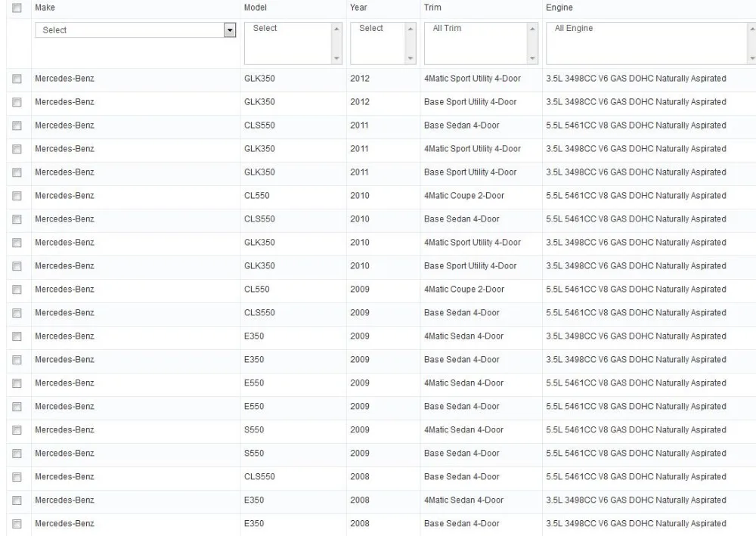Tick the select-all checkbox in the header row
Viewport: 756px width, 536px height.
[x=17, y=8]
